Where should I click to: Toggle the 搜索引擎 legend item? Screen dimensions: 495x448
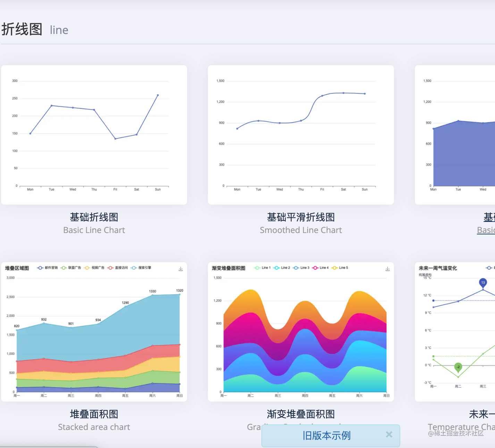click(x=141, y=268)
